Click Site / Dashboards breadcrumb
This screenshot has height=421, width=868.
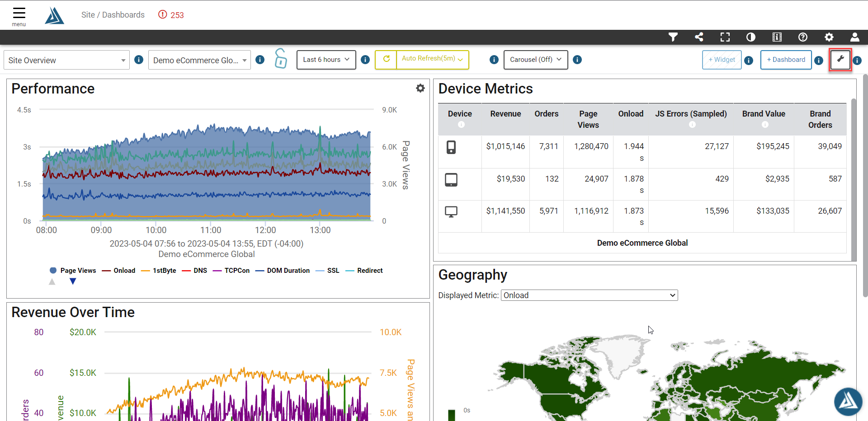click(113, 15)
